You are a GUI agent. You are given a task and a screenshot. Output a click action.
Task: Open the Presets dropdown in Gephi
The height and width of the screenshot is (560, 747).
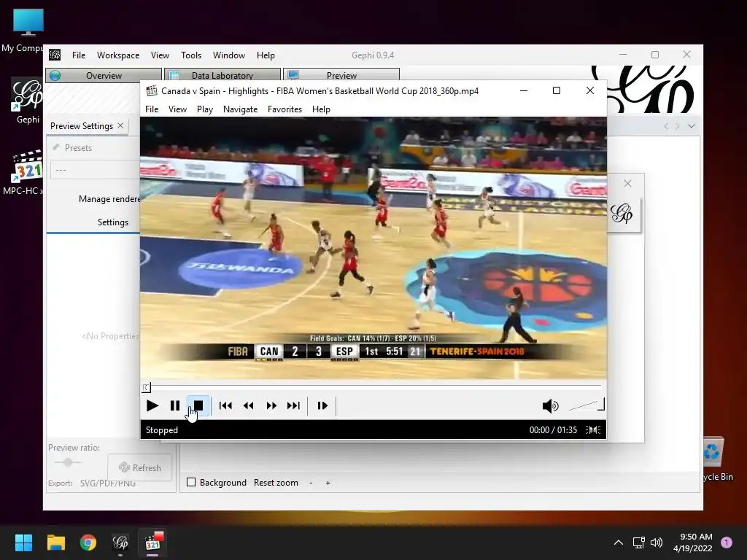[x=95, y=169]
